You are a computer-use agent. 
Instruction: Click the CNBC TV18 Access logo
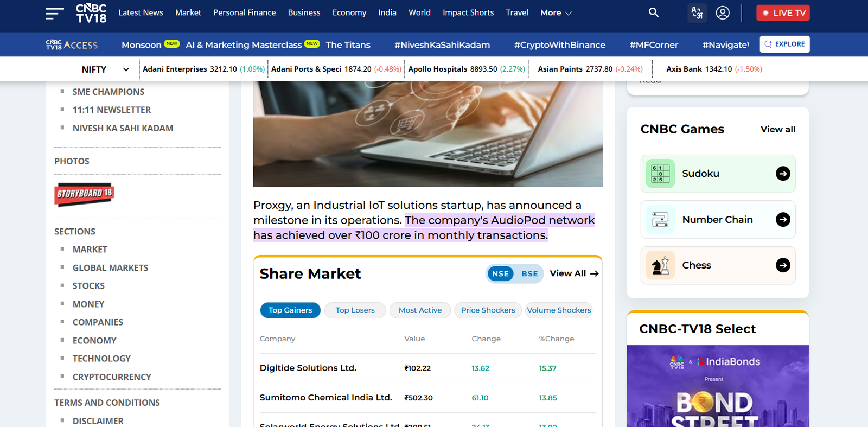[x=72, y=44]
